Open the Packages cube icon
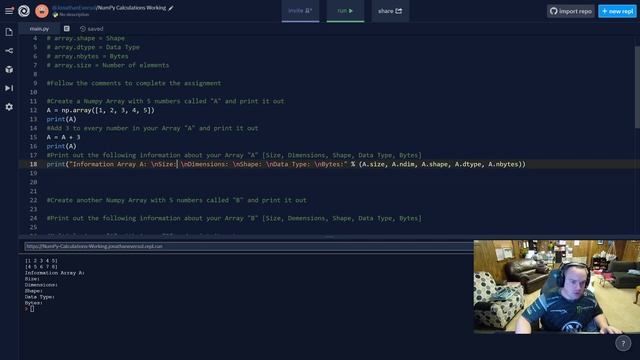 [x=9, y=69]
